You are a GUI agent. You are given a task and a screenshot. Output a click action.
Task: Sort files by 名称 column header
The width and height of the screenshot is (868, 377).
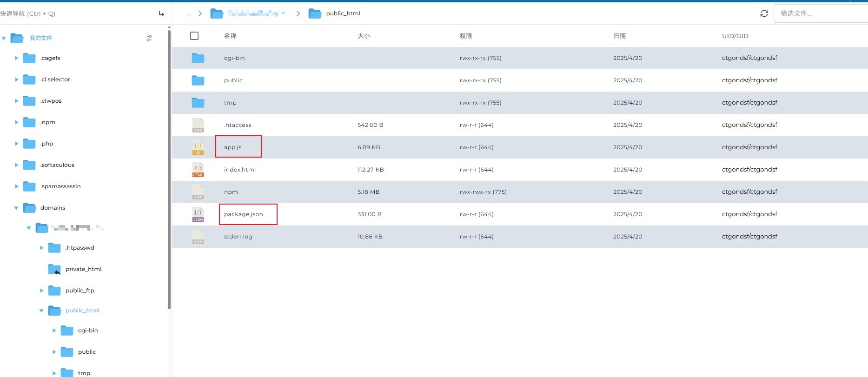tap(230, 36)
